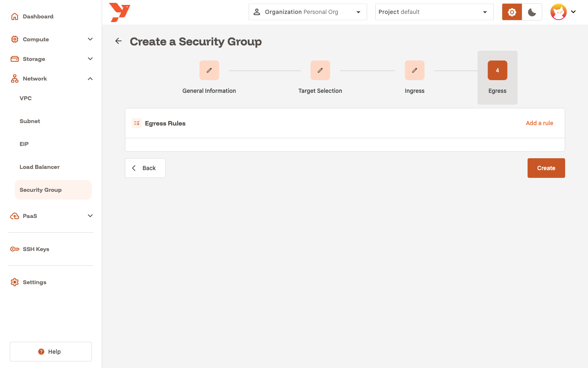Click the Target Selection step pencil icon
588x368 pixels.
(320, 70)
